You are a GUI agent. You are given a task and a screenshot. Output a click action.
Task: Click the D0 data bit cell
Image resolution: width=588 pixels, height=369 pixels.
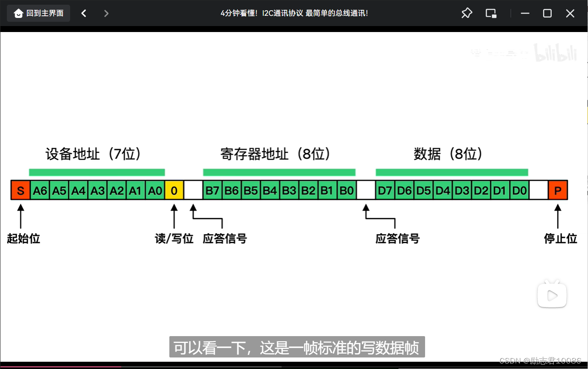[519, 190]
